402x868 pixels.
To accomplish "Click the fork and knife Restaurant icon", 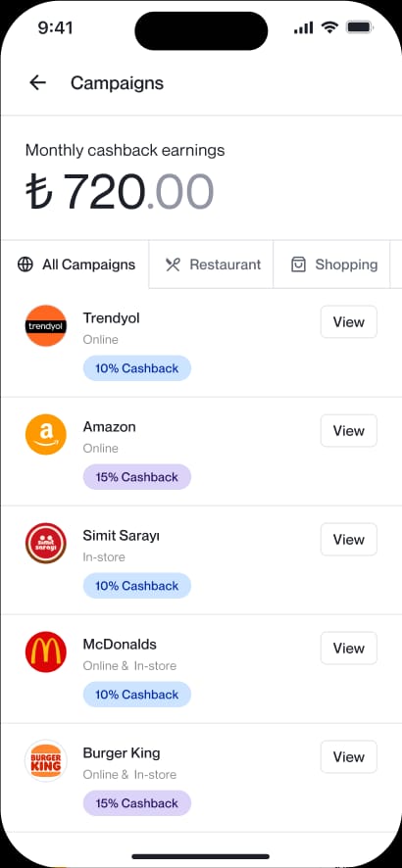I will (173, 265).
